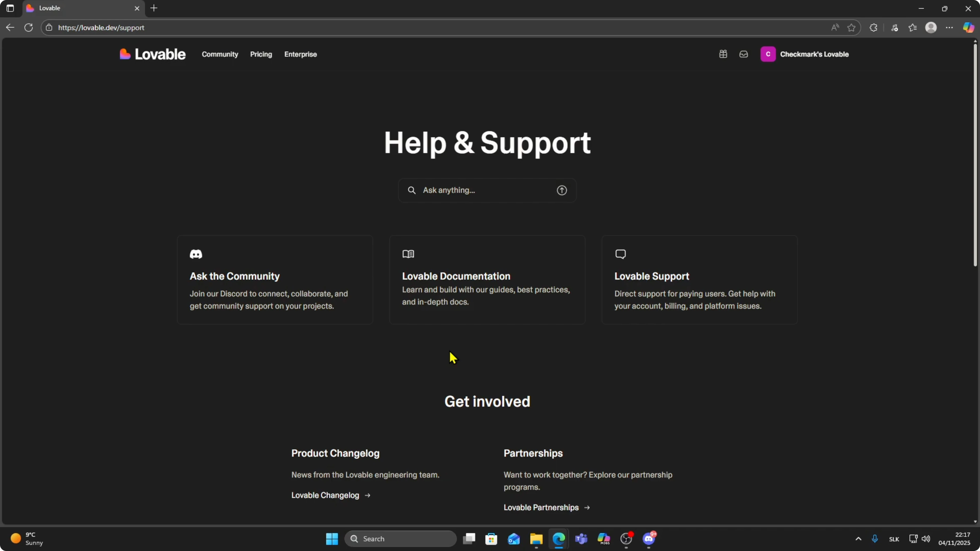Open the inbox icon in the header
This screenshot has height=551, width=980.
pyautogui.click(x=743, y=54)
